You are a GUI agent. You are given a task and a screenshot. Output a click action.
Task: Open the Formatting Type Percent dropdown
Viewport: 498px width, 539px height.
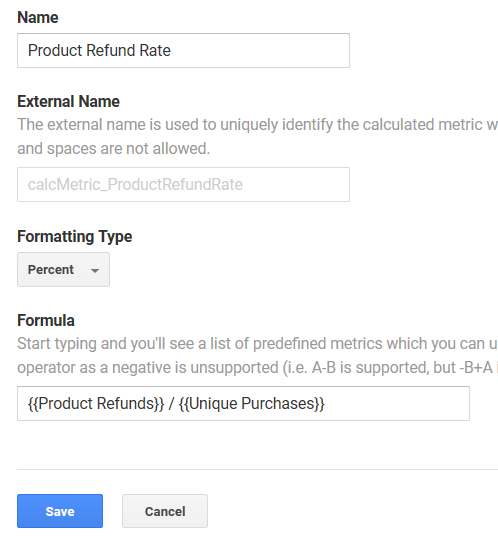pos(64,270)
